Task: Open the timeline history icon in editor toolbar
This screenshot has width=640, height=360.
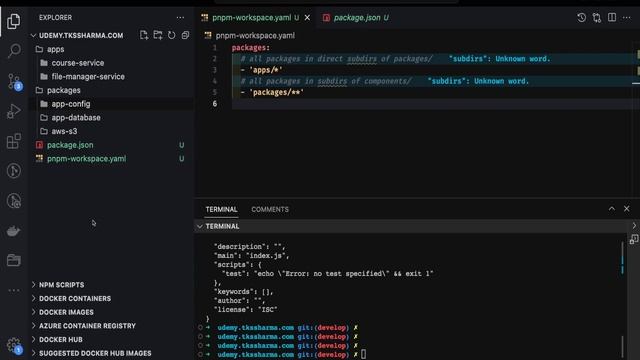Action: [x=581, y=18]
